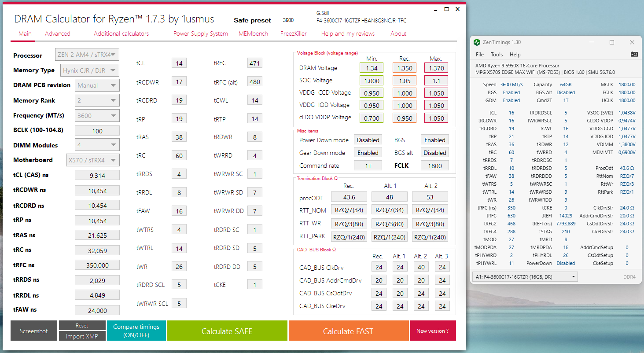This screenshot has height=353, width=644.
Task: Take ZenTimings screenshot with camera icon
Action: pyautogui.click(x=634, y=54)
